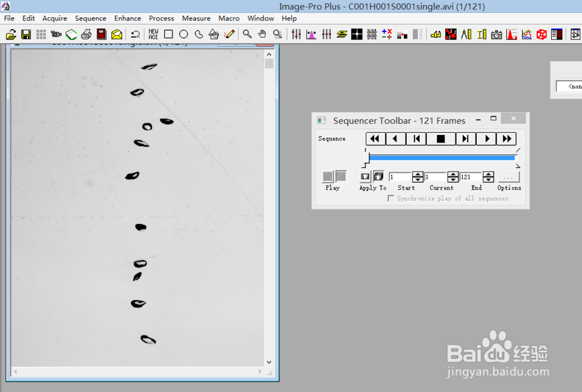Open the Help menu
This screenshot has width=582, height=392.
click(x=289, y=18)
